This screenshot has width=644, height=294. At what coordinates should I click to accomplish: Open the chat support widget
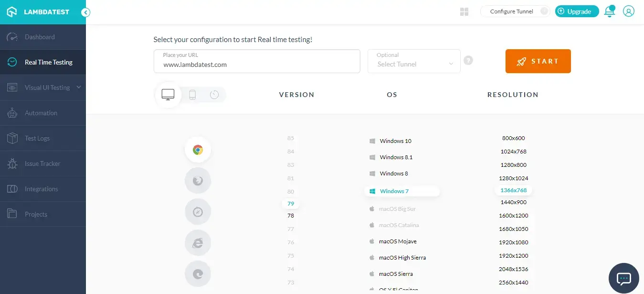(x=623, y=278)
